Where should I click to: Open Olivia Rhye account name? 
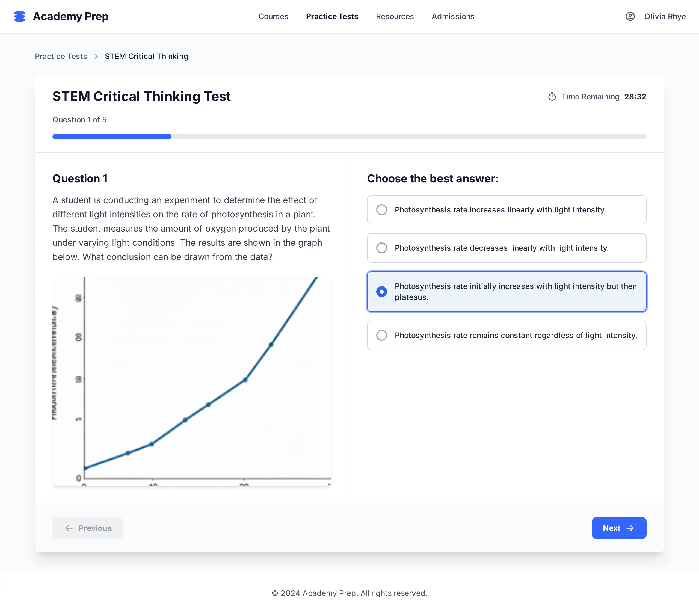[665, 16]
